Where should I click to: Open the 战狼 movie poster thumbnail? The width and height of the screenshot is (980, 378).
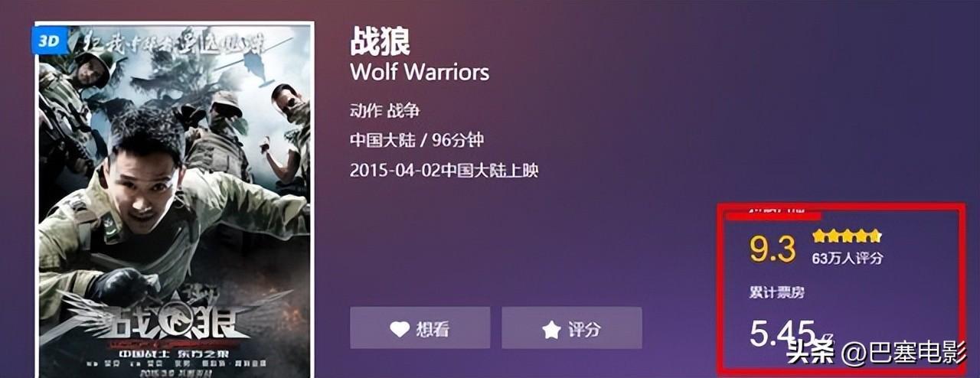click(x=174, y=200)
